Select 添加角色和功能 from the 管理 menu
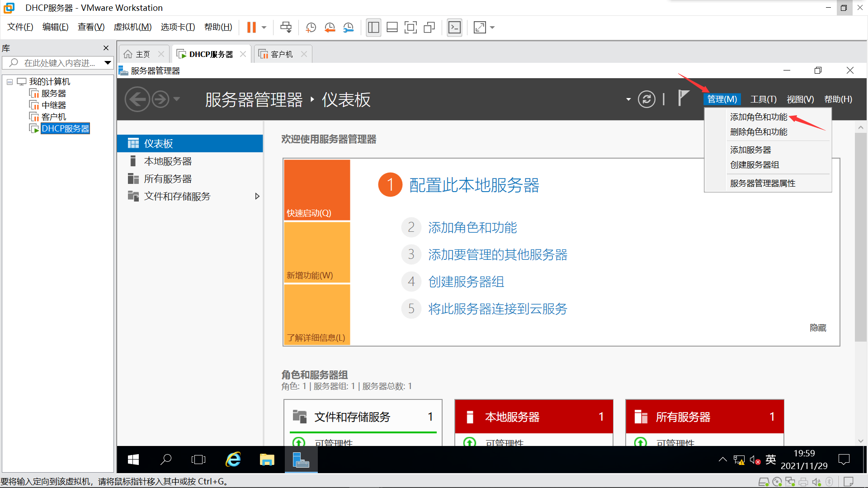This screenshot has width=868, height=488. 758,117
